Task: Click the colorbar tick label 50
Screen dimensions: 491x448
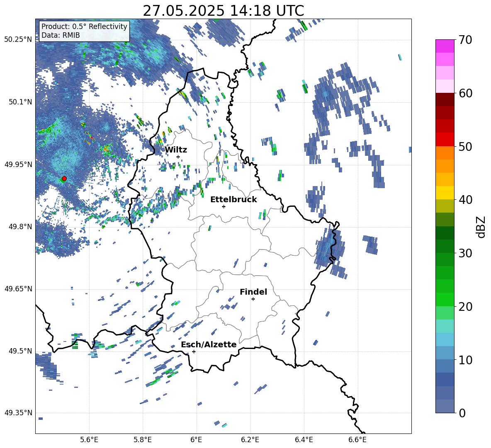Action: pos(465,146)
